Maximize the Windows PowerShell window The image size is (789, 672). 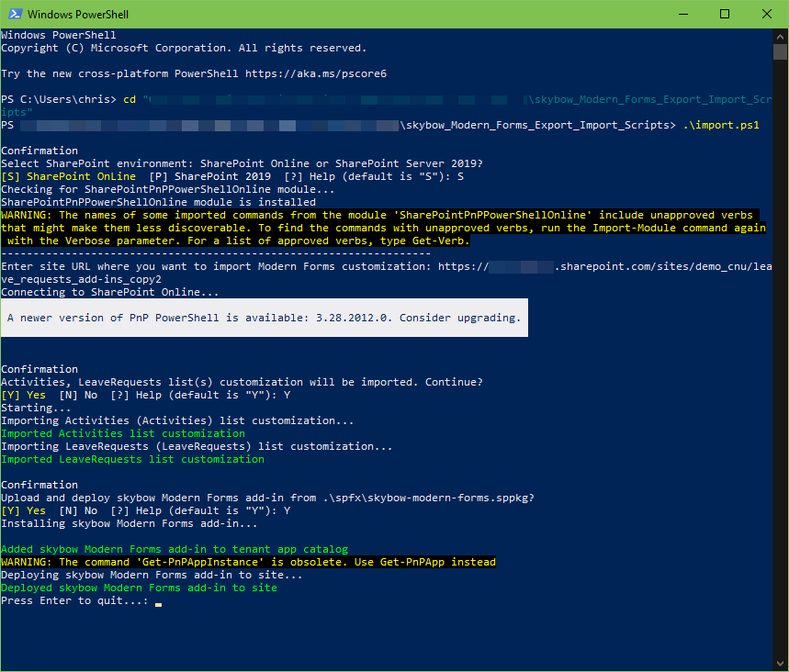(725, 14)
